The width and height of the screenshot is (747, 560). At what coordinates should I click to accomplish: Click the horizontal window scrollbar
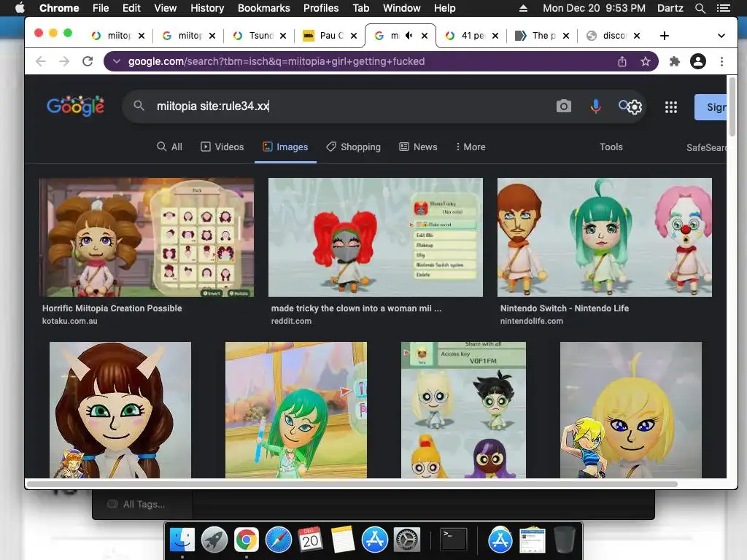coord(352,484)
